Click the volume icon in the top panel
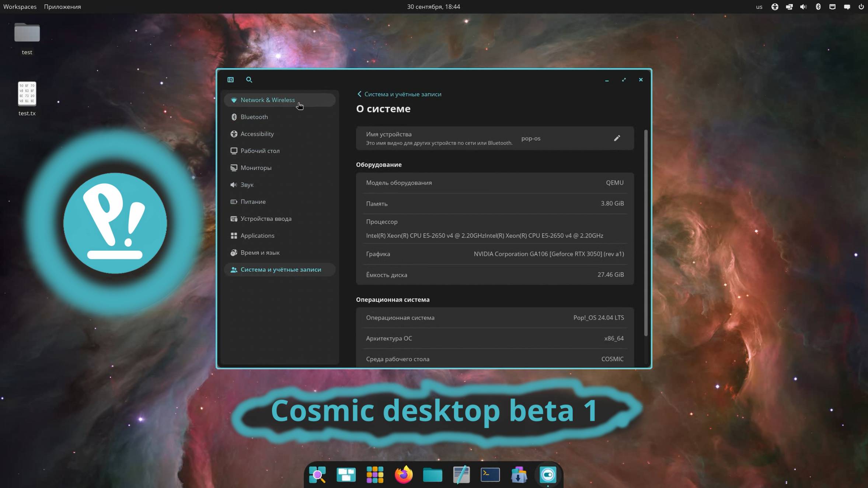Screen dimensions: 868x488 pyautogui.click(x=803, y=6)
